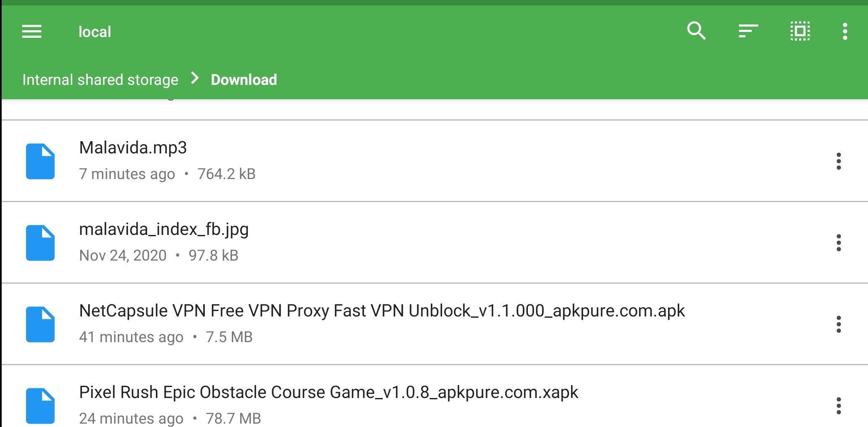Open options for Malavida.mp3
The height and width of the screenshot is (427, 868).
(839, 161)
